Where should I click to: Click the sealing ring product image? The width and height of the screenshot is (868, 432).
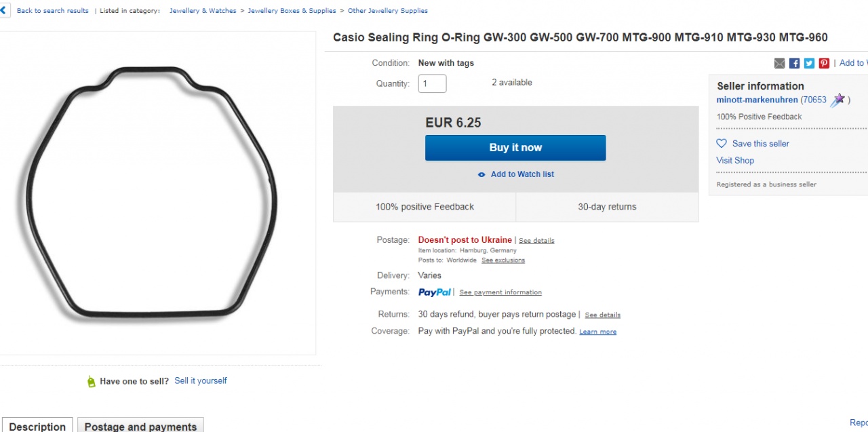click(x=152, y=193)
